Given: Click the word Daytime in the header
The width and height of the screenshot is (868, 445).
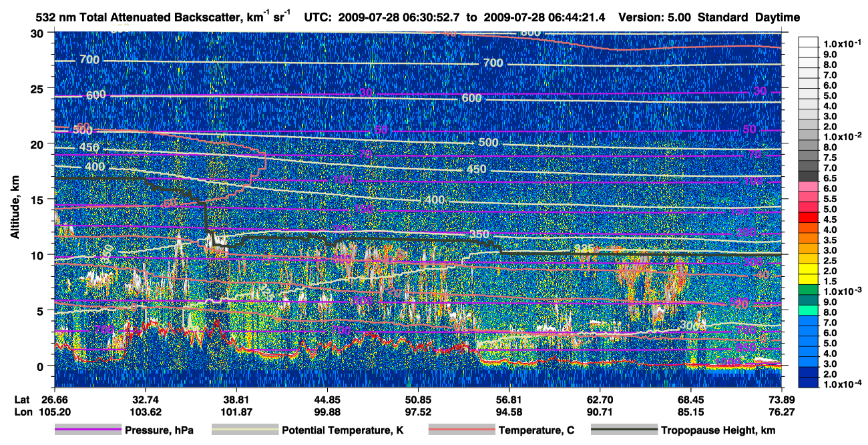Looking at the screenshot, I should pyautogui.click(x=778, y=17).
